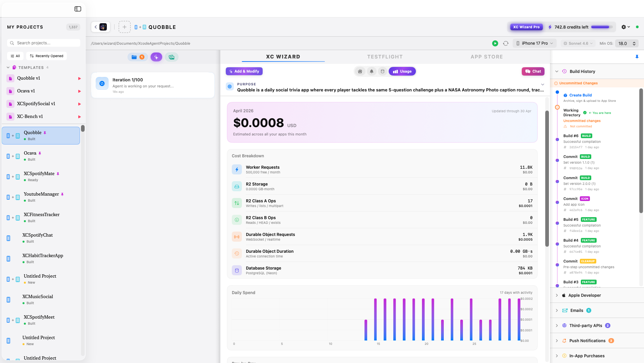This screenshot has width=644, height=363.
Task: Click the refresh arrows icon
Action: (x=506, y=43)
